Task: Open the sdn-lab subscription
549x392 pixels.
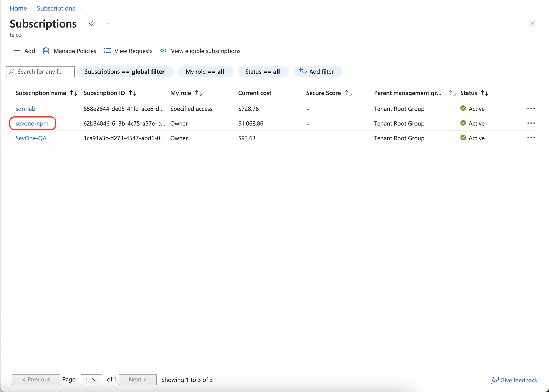Action: [x=25, y=109]
